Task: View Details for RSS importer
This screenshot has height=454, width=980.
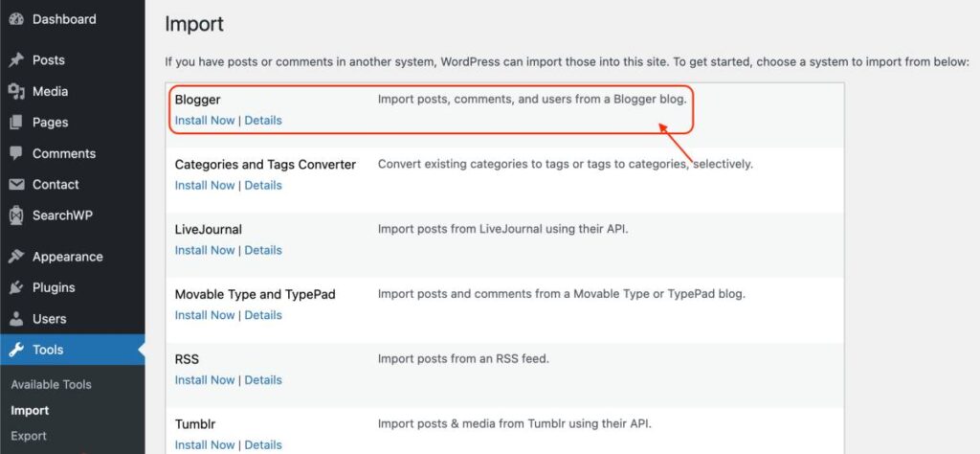Action: tap(263, 380)
